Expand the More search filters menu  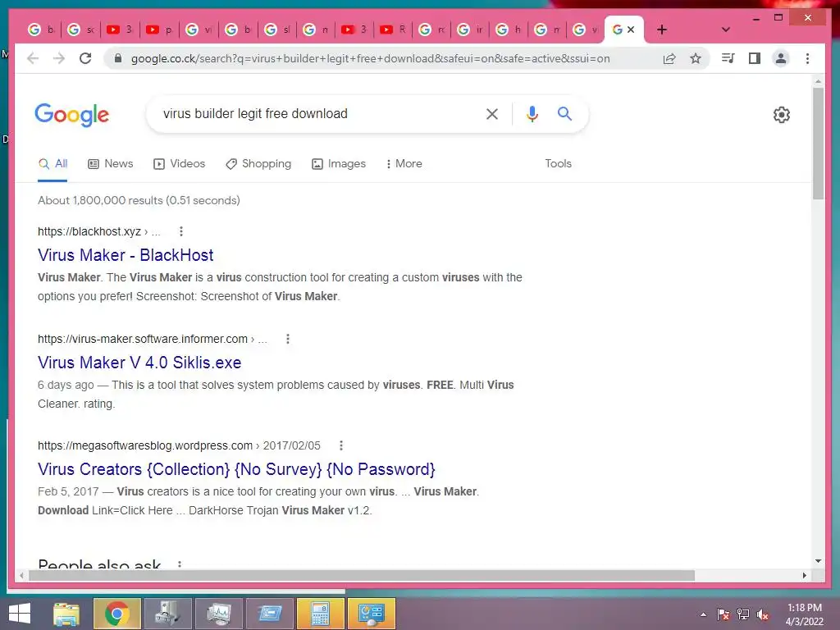click(x=404, y=164)
